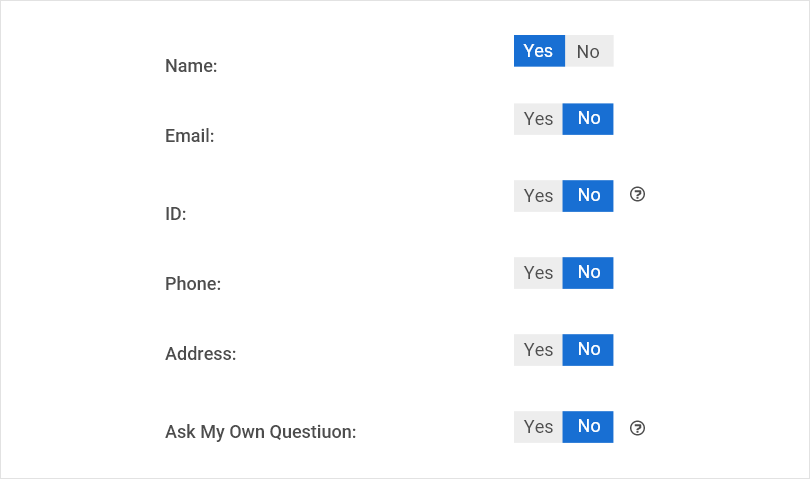Screen dimensions: 810x479
Task: Enable Yes for ID
Action: click(539, 196)
